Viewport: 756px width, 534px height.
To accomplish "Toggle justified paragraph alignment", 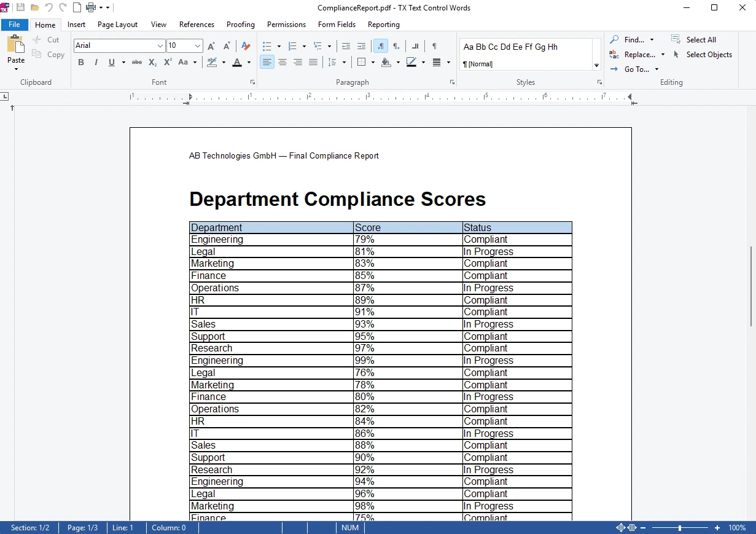I will (x=313, y=62).
